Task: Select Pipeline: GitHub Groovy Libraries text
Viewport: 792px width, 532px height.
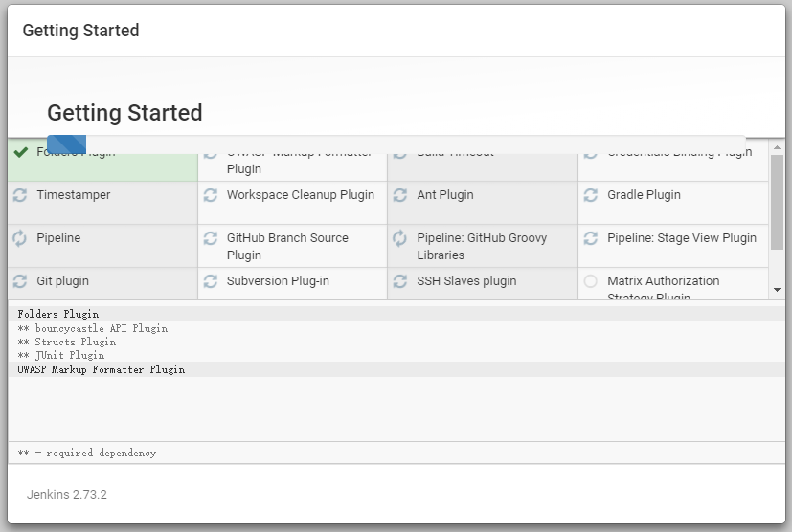Action: (482, 246)
